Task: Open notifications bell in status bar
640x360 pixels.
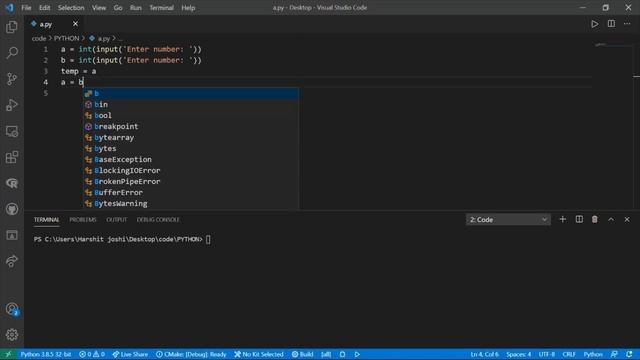Action: pyautogui.click(x=629, y=354)
